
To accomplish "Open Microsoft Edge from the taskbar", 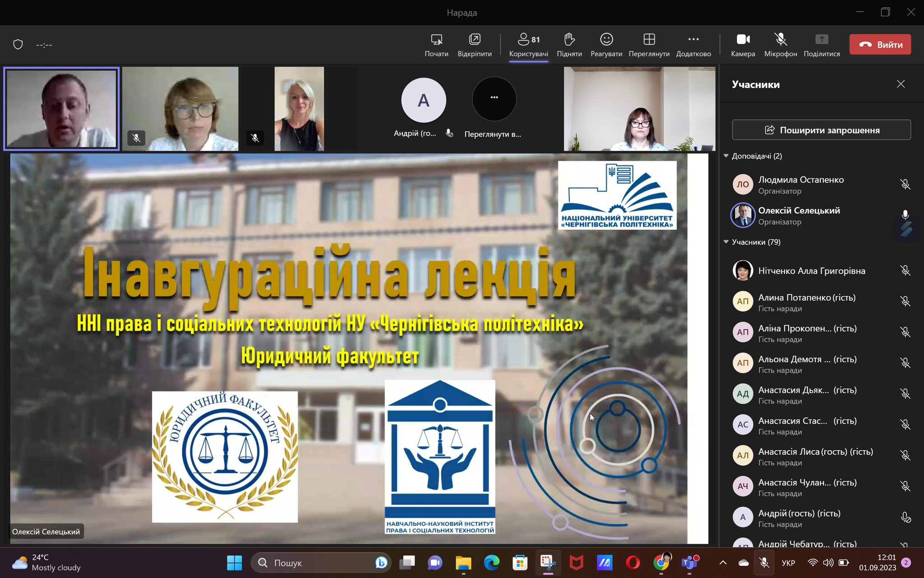I will pyautogui.click(x=492, y=563).
